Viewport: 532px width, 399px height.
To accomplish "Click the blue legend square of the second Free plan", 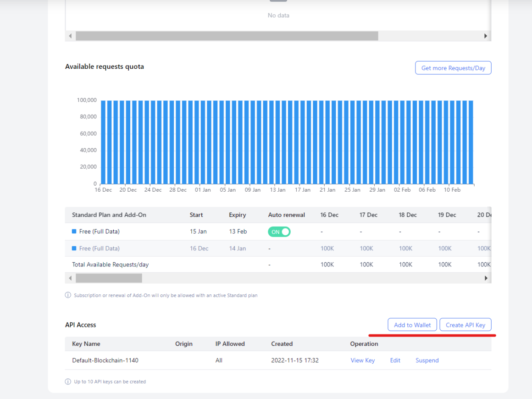I will (74, 248).
